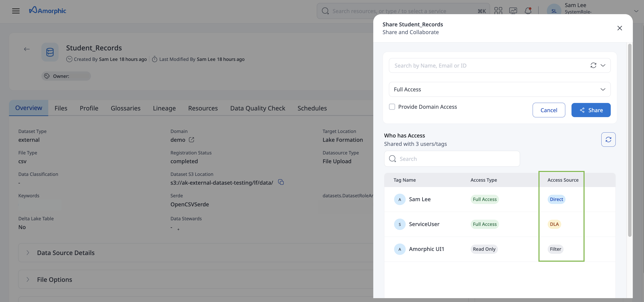Open the Resources tab
644x302 pixels.
point(203,108)
